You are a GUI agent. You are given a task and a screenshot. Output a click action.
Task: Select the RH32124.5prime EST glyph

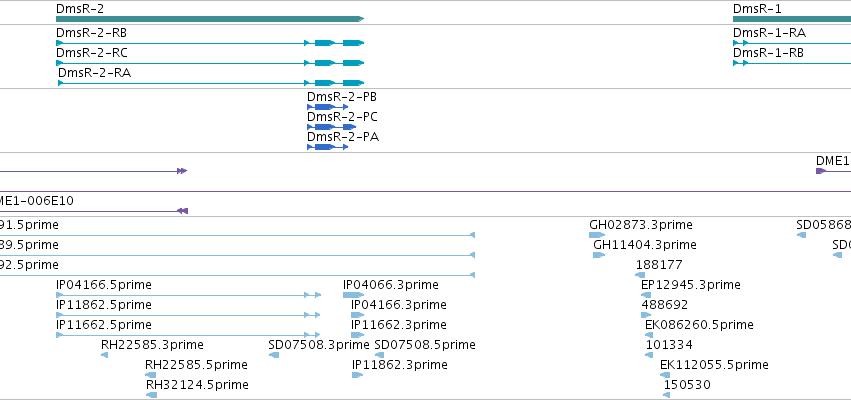[151, 395]
